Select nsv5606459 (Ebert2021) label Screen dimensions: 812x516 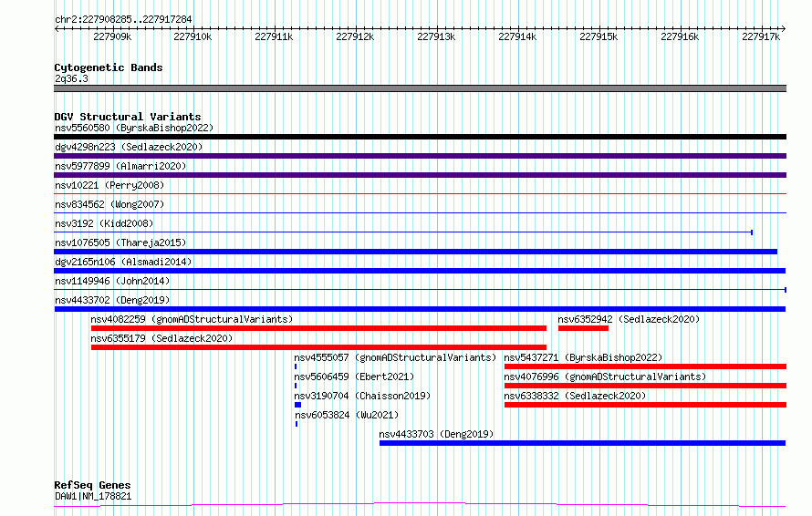354,377
